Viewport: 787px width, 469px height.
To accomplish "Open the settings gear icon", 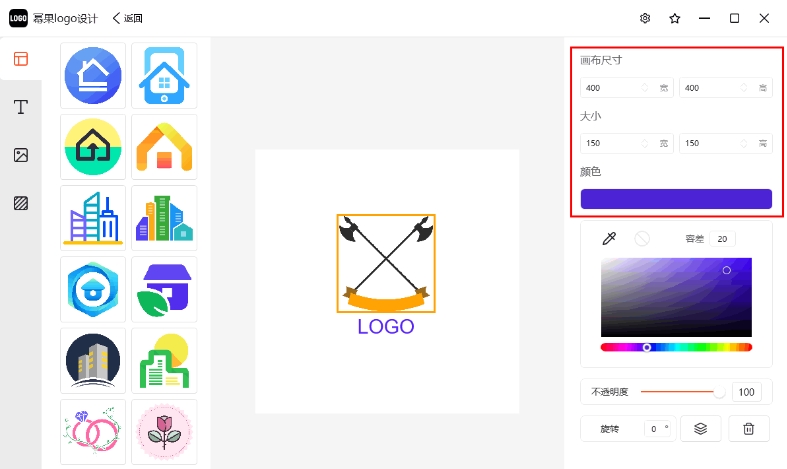I will (645, 19).
